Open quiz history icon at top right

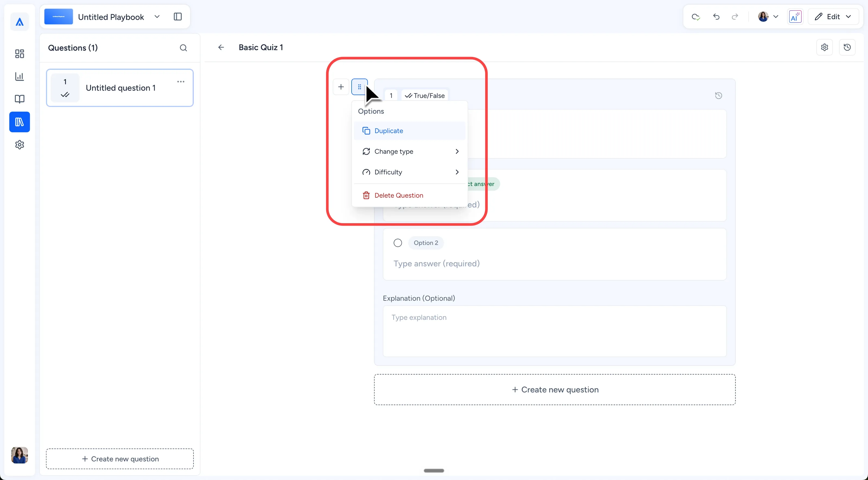[x=847, y=47]
